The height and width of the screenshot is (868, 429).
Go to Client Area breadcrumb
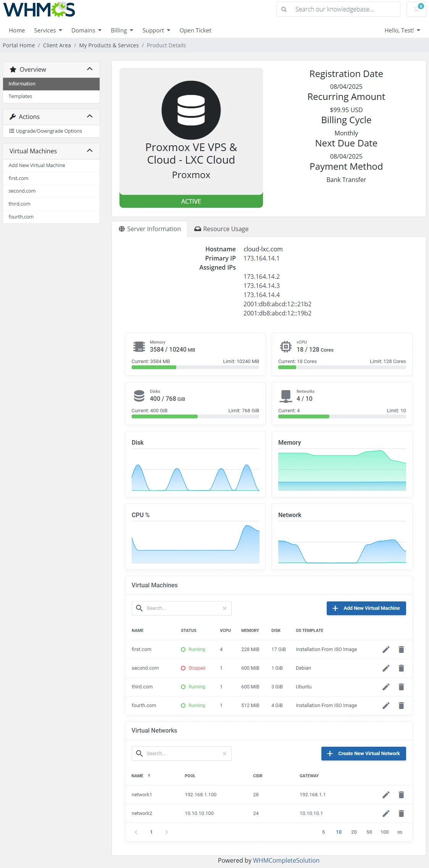pyautogui.click(x=57, y=45)
